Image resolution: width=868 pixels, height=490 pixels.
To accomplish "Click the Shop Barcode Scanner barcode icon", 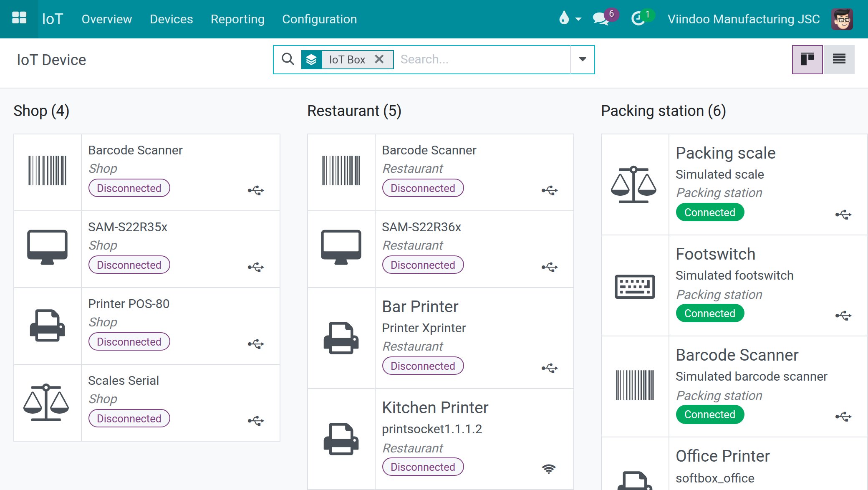I will (47, 170).
